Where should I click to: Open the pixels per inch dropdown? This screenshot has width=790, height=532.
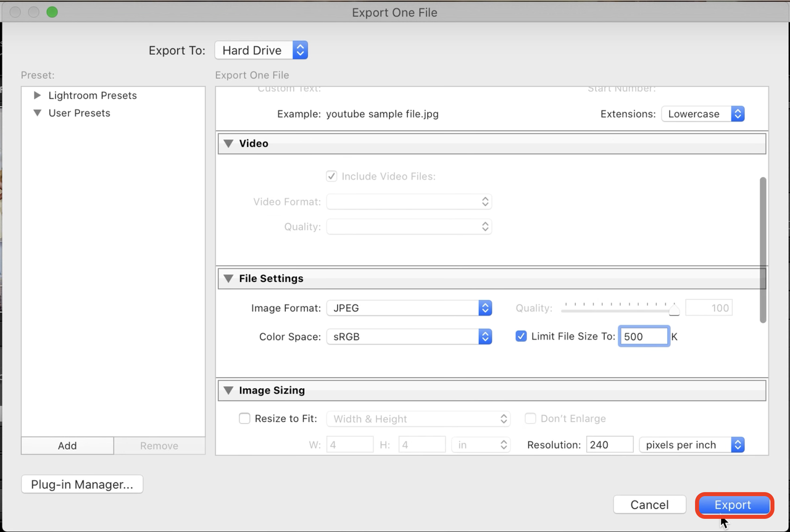pos(691,445)
